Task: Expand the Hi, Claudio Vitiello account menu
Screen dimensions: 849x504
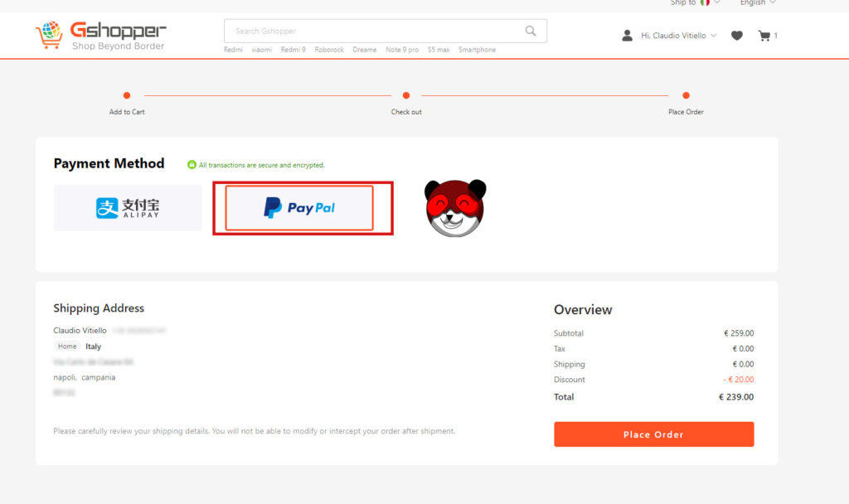Action: 678,36
